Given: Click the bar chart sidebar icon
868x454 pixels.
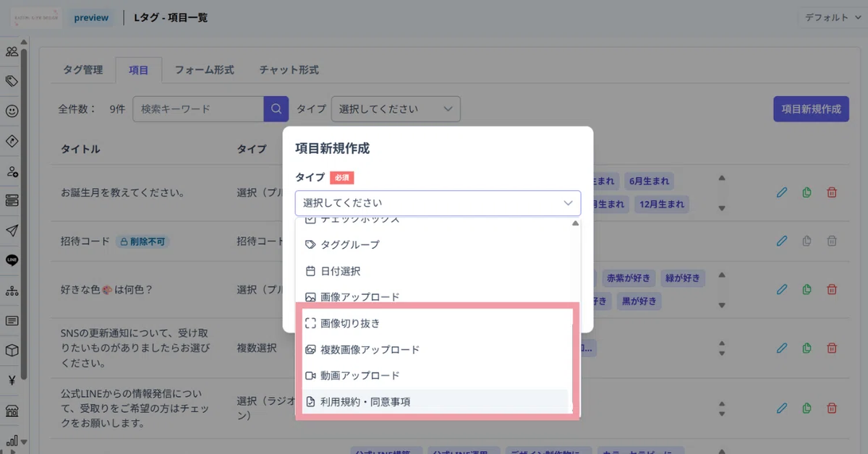Looking at the screenshot, I should (x=12, y=440).
